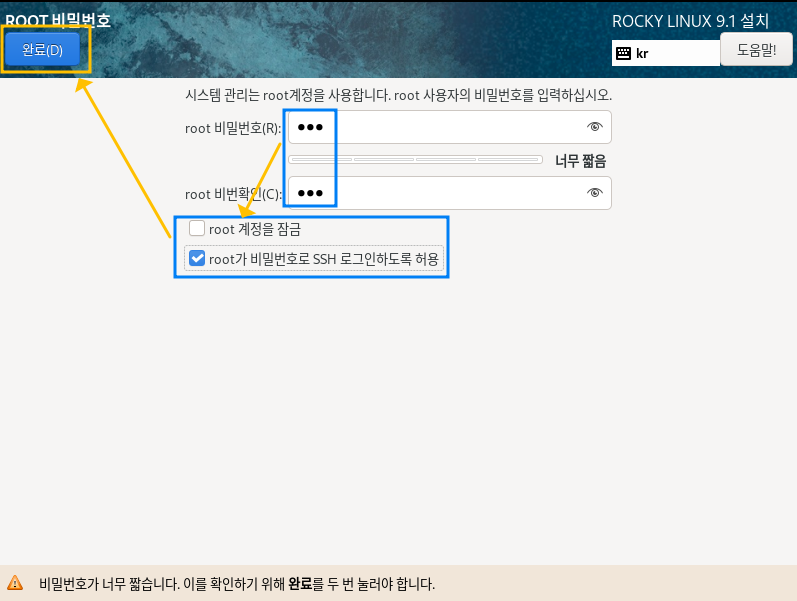Click the 'ROOT 비밀번호' heading
The height and width of the screenshot is (601, 797).
pos(57,20)
